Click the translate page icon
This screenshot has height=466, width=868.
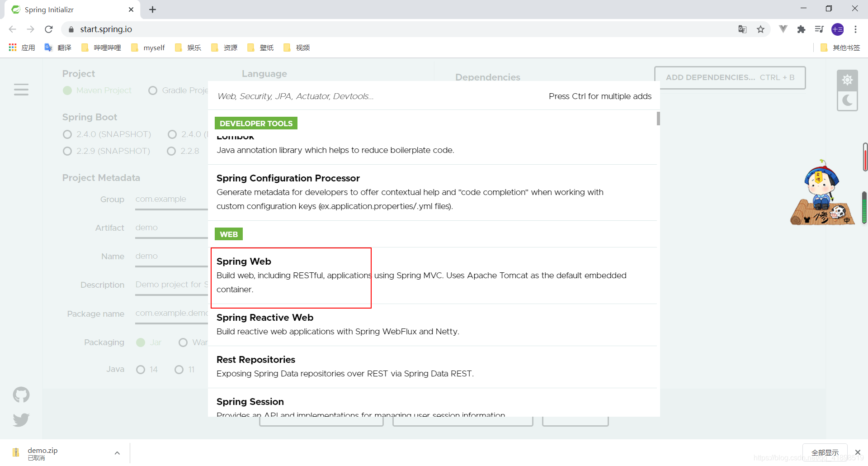(742, 29)
